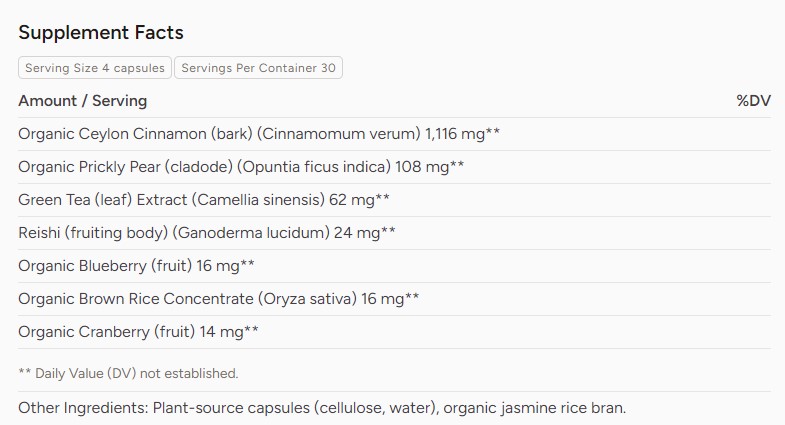The width and height of the screenshot is (785, 425).
Task: Select the Organic Cranberry fruit row
Action: click(x=395, y=332)
